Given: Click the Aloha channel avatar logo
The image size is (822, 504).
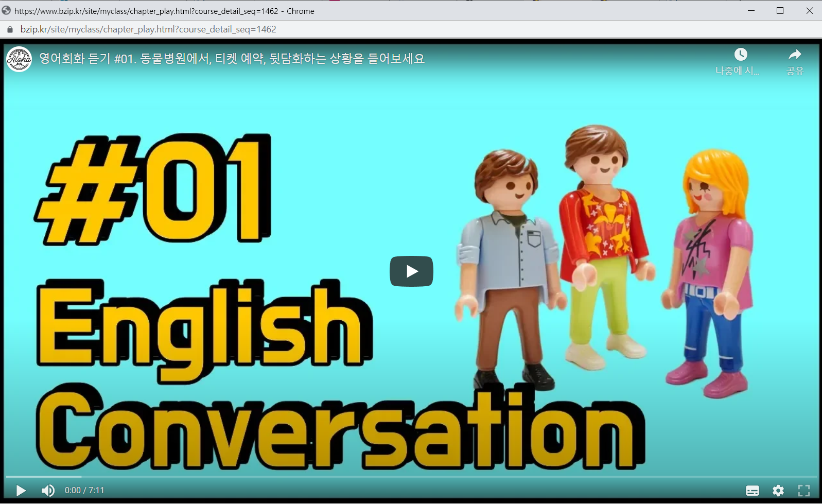Looking at the screenshot, I should point(19,59).
